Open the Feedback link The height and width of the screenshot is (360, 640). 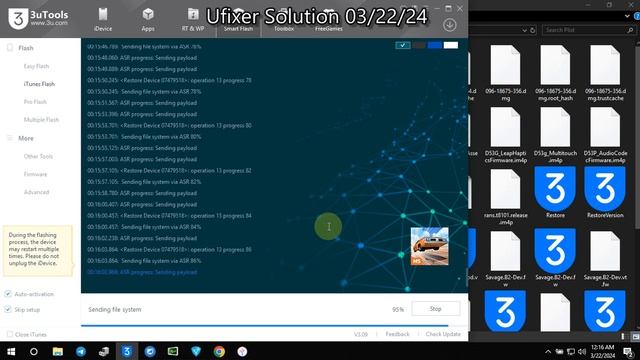click(x=397, y=334)
